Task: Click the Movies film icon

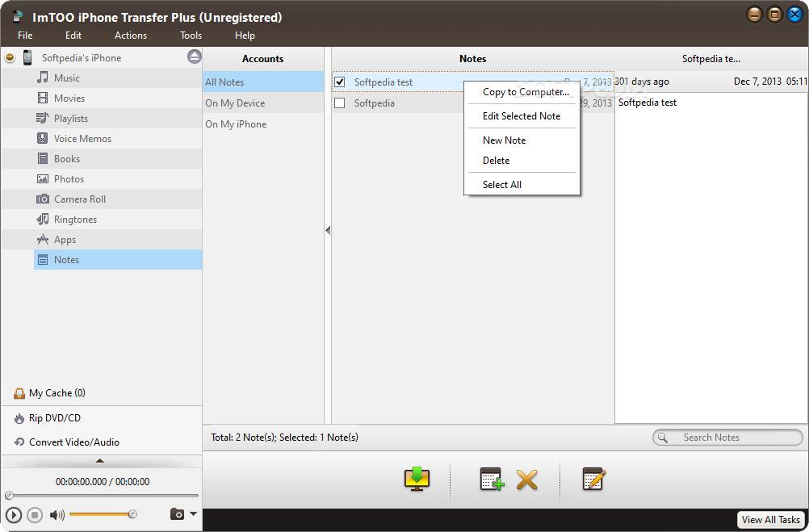Action: pyautogui.click(x=43, y=98)
